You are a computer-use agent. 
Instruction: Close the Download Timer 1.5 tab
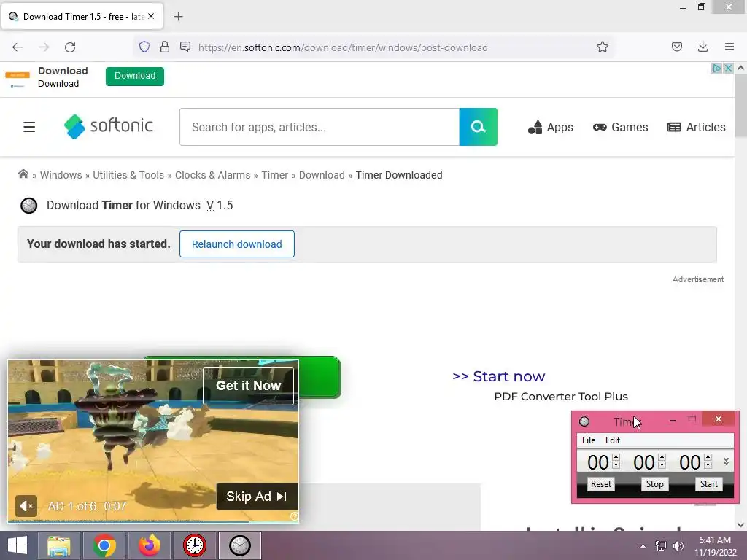(x=151, y=16)
